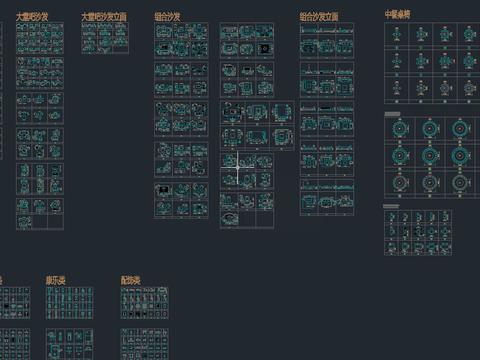
Task: Select the 组合沙发立面 section title
Action: point(319,17)
